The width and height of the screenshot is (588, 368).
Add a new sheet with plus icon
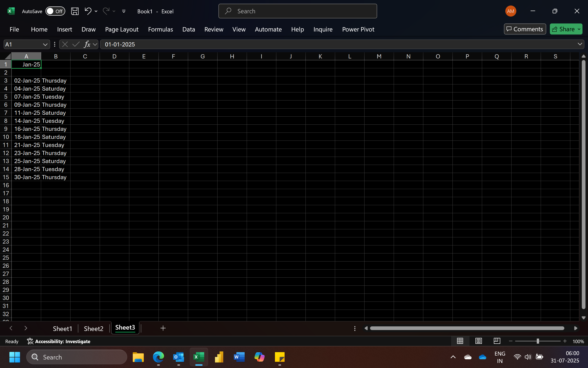[x=163, y=328]
